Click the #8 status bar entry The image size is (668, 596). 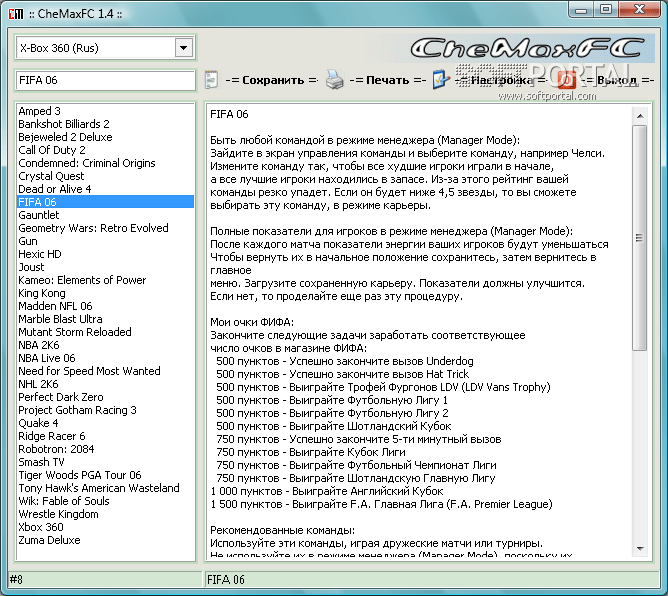pos(105,579)
